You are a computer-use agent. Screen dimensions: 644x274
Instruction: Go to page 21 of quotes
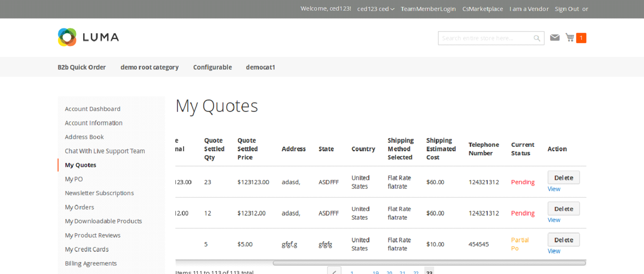[x=402, y=272]
